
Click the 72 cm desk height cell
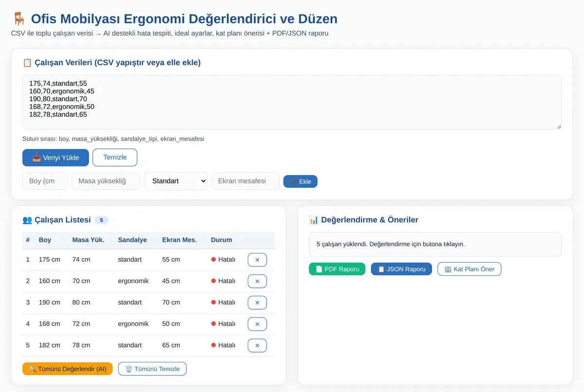pyautogui.click(x=81, y=324)
